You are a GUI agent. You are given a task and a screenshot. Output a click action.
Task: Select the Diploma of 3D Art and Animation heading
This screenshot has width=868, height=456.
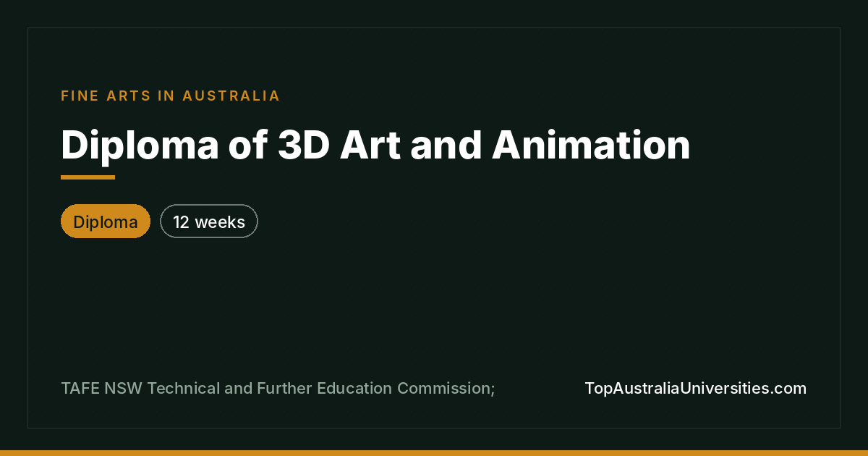pyautogui.click(x=375, y=145)
